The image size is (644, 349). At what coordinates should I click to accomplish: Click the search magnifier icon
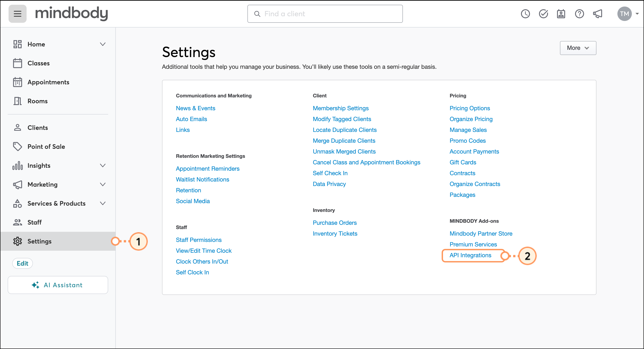(257, 14)
